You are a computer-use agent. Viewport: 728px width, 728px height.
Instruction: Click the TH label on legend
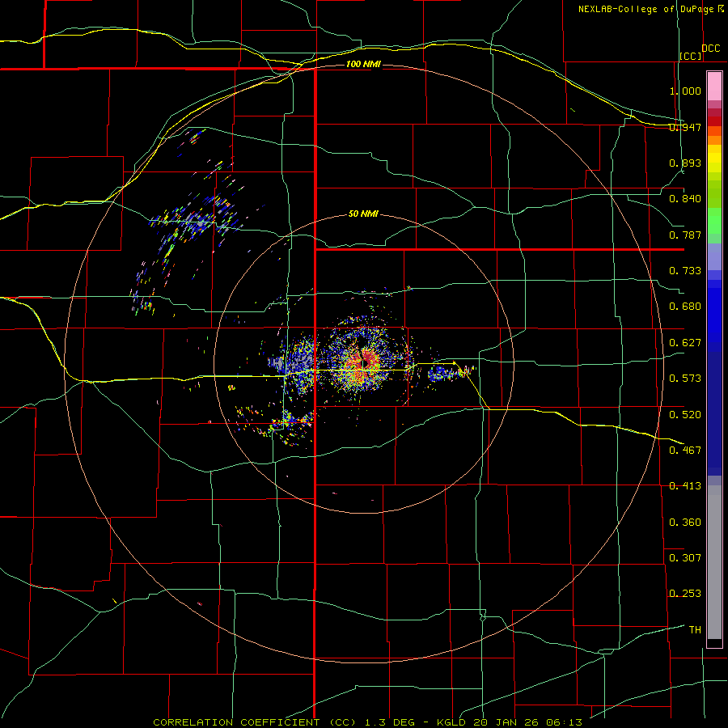pyautogui.click(x=695, y=629)
